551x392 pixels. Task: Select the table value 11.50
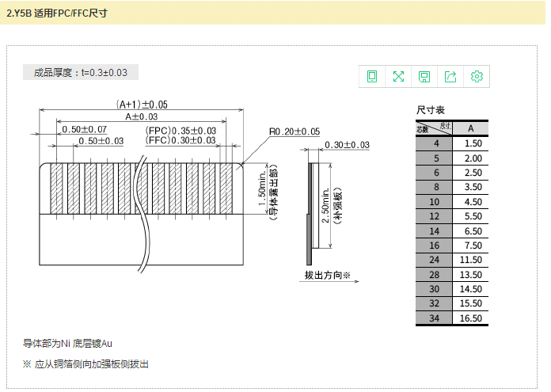(x=472, y=260)
